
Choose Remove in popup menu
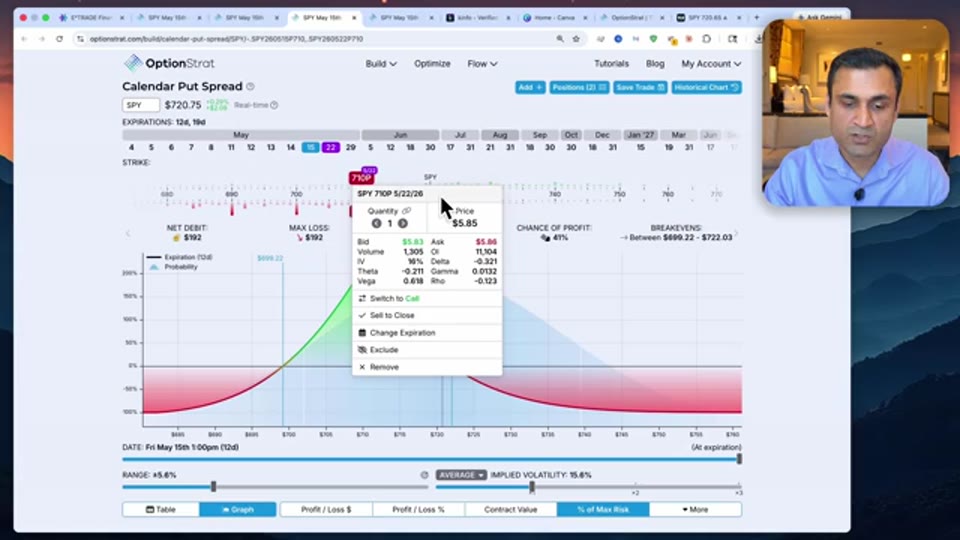pyautogui.click(x=427, y=367)
